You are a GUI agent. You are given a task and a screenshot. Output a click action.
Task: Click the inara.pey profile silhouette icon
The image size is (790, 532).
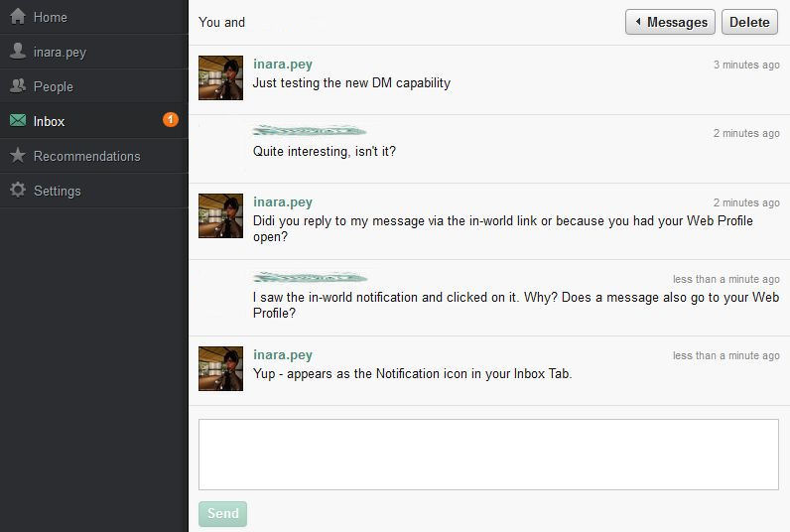click(x=17, y=52)
